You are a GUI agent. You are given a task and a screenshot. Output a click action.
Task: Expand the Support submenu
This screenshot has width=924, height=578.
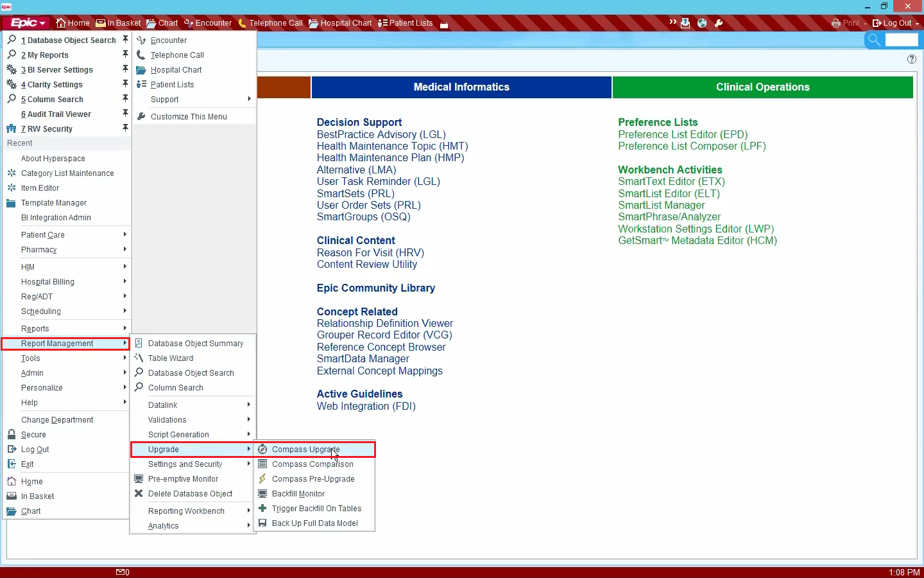coord(194,100)
